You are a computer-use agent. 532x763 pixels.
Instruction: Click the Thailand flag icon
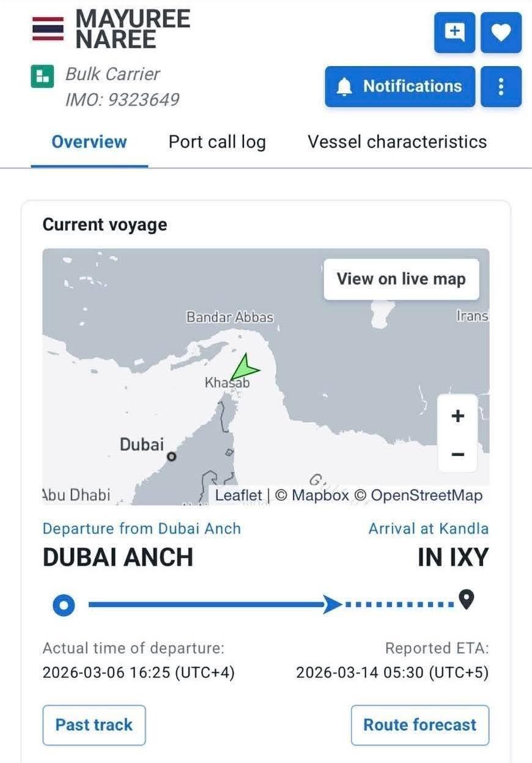48,28
